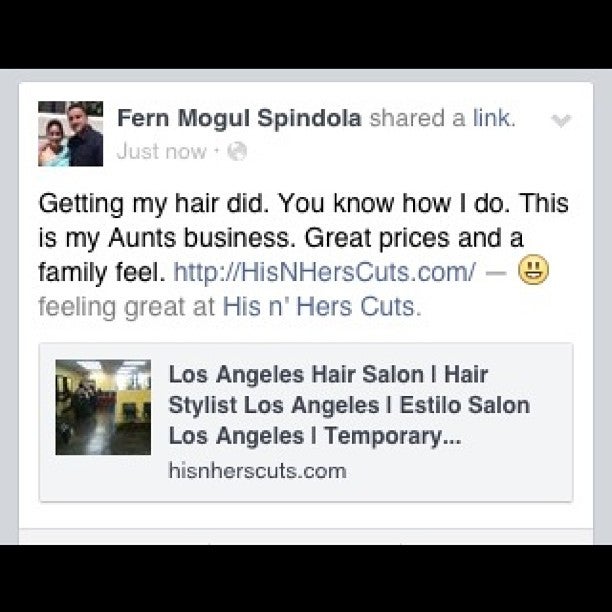
Task: Open the http://HisNHersCuts.com/ link in post
Action: tap(324, 272)
